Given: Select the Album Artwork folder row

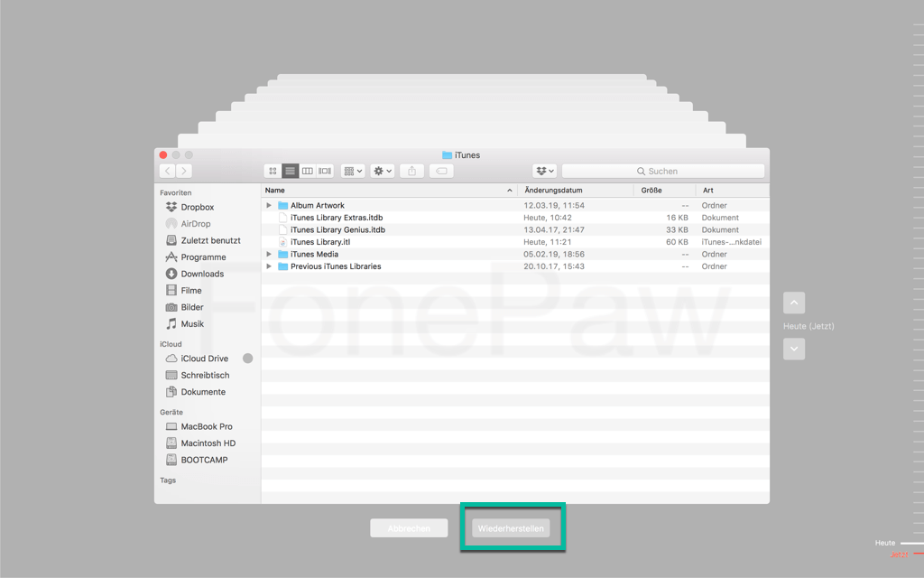Looking at the screenshot, I should (x=515, y=205).
